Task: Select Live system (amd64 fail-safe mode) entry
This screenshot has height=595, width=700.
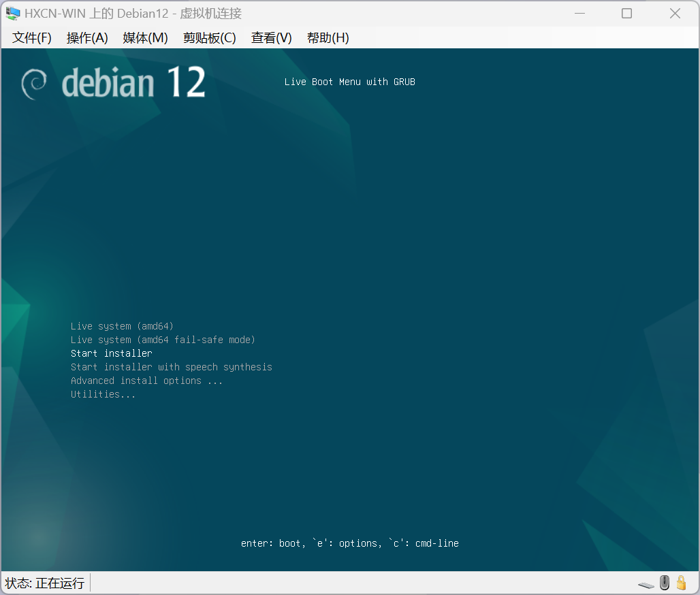Action: tap(163, 340)
